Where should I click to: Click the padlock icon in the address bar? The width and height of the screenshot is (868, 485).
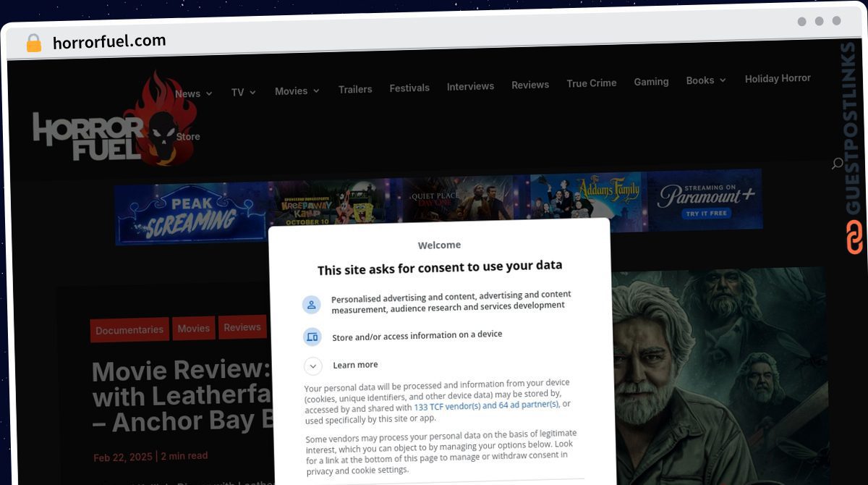(34, 43)
